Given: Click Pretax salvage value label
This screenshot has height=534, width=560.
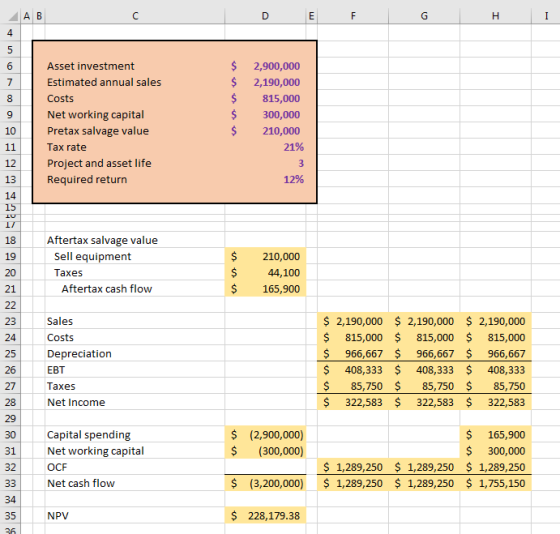Looking at the screenshot, I should [x=98, y=131].
